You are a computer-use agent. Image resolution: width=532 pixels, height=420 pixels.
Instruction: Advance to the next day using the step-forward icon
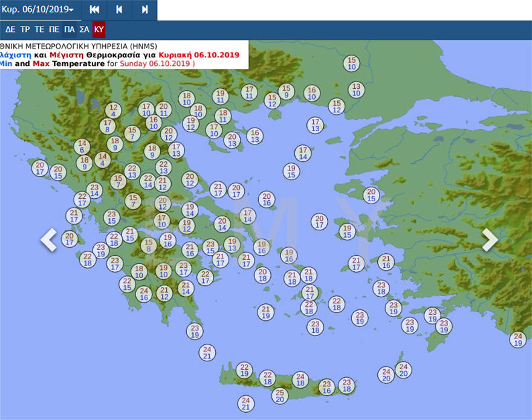click(144, 10)
